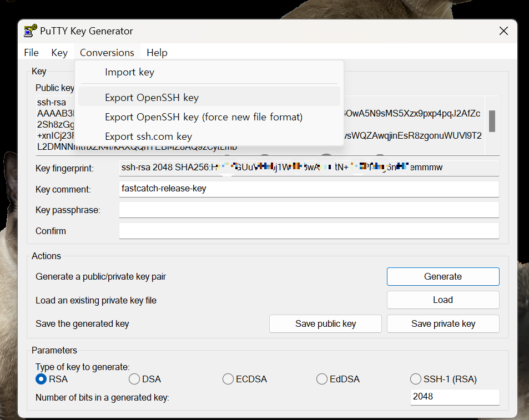Open the File menu
Screen dimensions: 529x420
32,53
